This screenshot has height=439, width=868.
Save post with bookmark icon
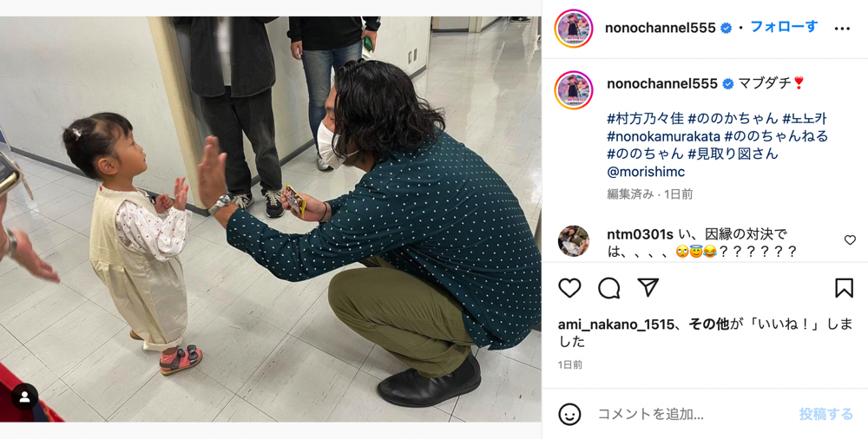coord(844,288)
